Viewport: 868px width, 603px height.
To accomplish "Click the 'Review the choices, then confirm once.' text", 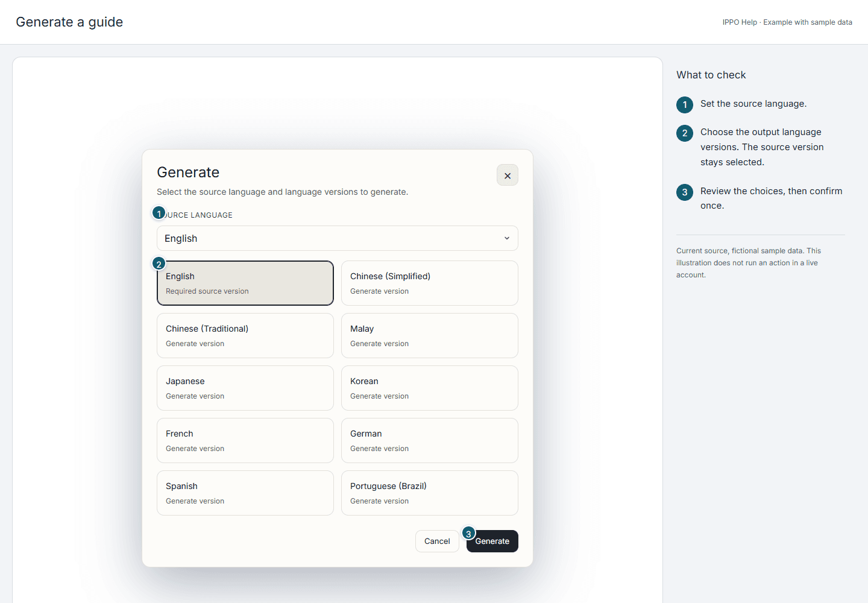I will [x=772, y=198].
